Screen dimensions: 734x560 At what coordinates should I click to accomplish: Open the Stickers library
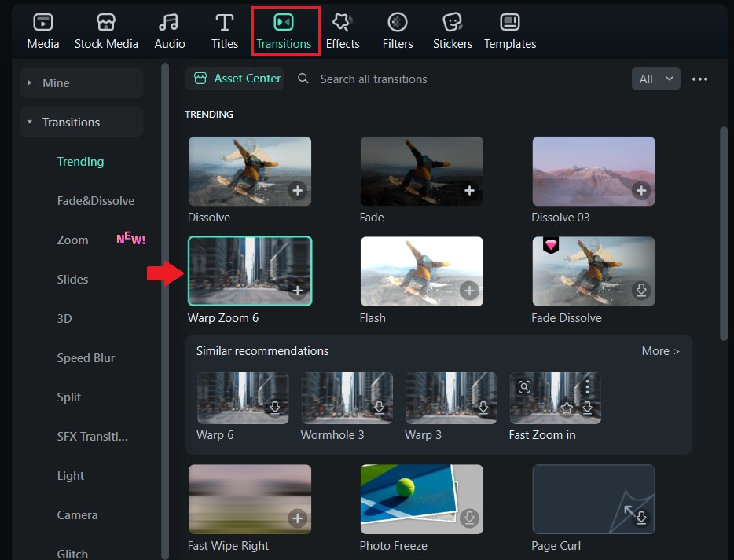point(452,31)
